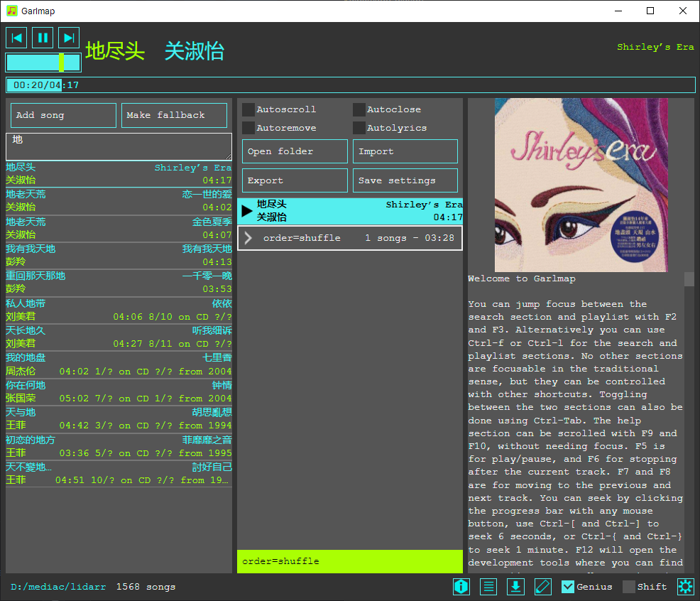Image resolution: width=700 pixels, height=601 pixels.
Task: Click the Shirley's Era album cover
Action: click(x=581, y=185)
